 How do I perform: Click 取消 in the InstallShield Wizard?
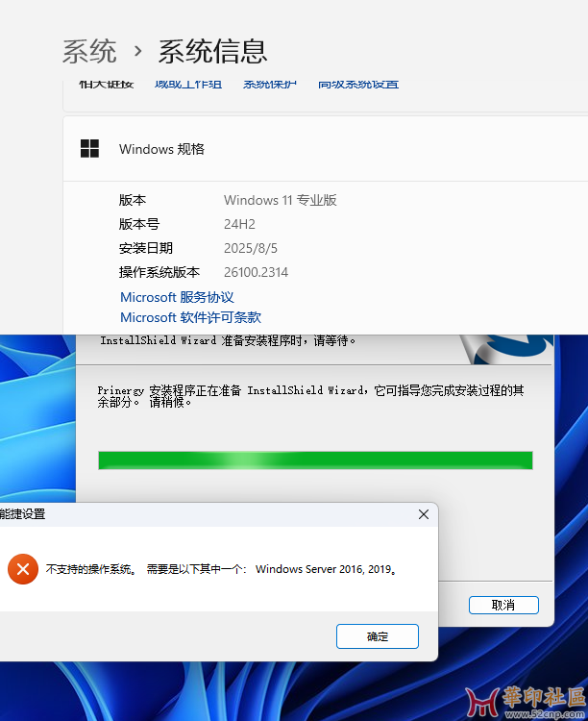pyautogui.click(x=503, y=605)
